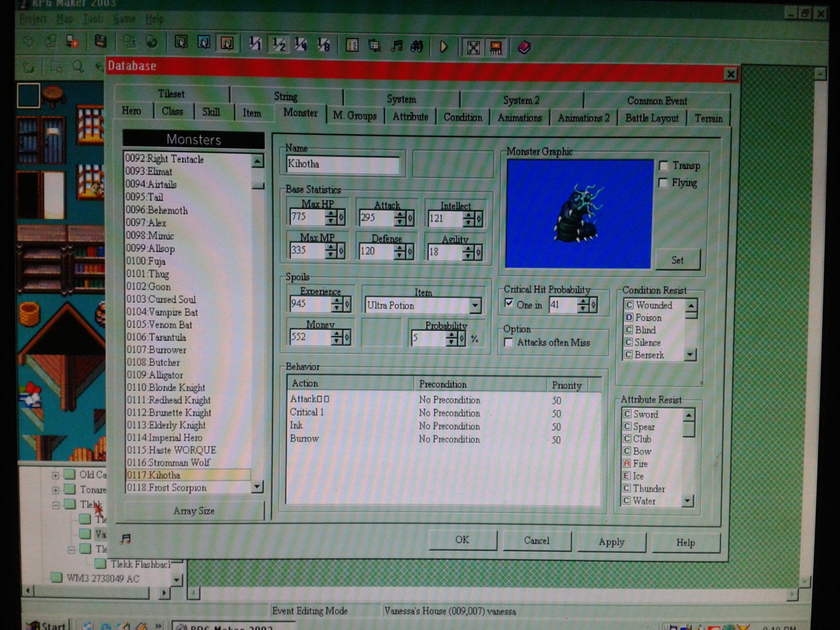Open the Battle Layout tab

click(652, 118)
